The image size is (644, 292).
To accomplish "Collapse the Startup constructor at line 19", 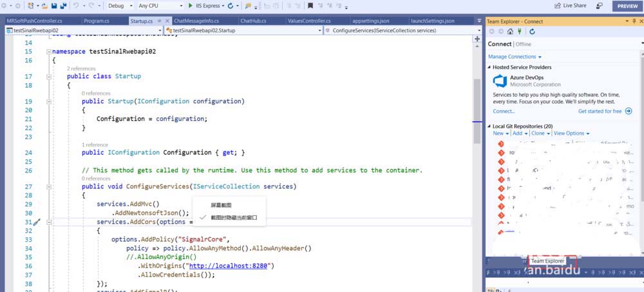I will [x=49, y=101].
